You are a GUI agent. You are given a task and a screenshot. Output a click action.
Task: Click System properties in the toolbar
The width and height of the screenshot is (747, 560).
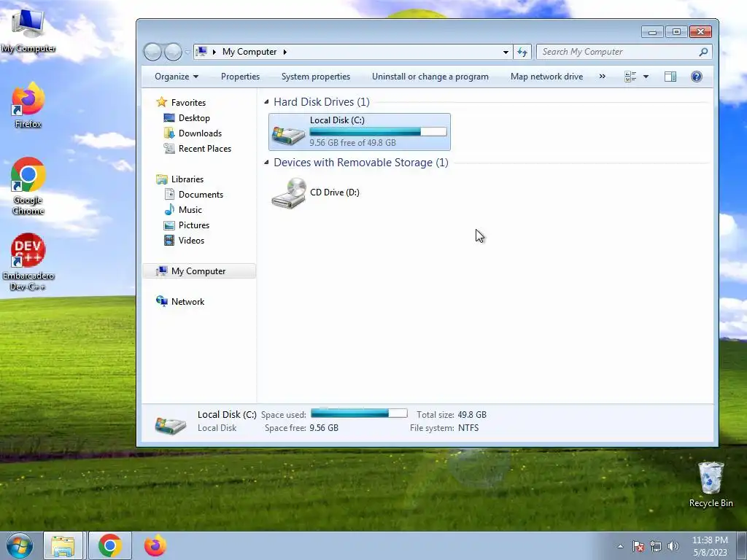pos(315,77)
